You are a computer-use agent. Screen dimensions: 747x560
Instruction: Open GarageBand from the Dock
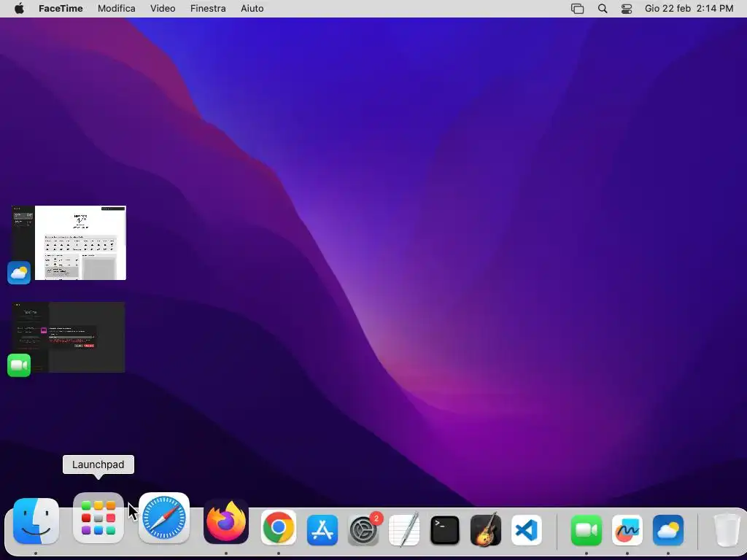pyautogui.click(x=485, y=529)
